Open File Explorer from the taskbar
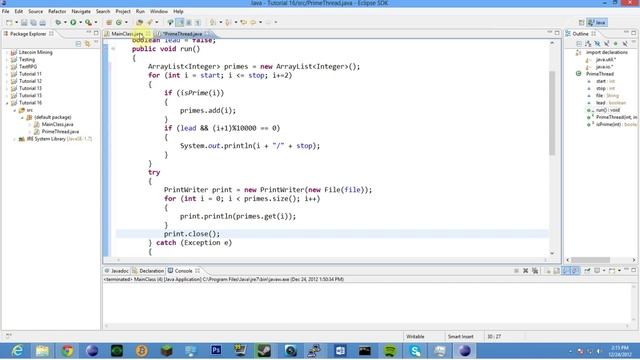 click(x=42, y=351)
